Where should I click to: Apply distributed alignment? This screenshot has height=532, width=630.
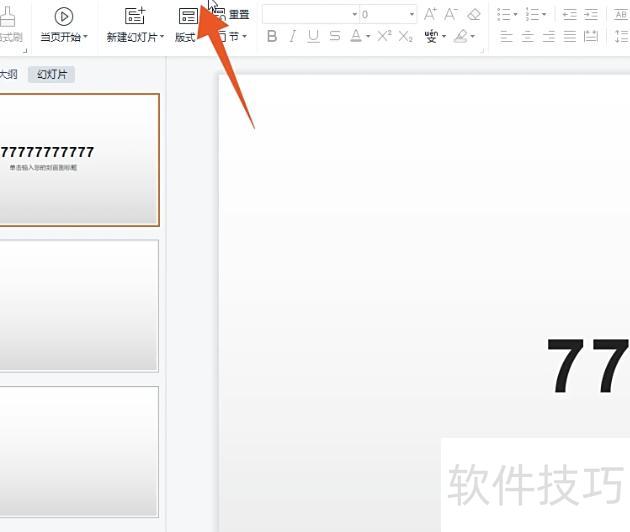click(x=591, y=37)
